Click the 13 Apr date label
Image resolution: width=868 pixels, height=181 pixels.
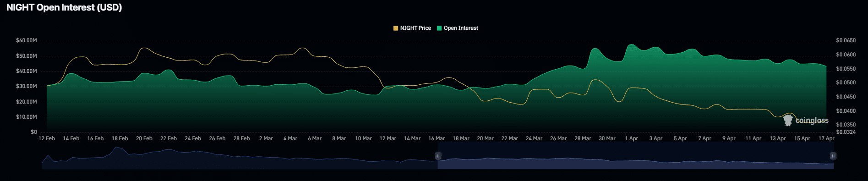tap(778, 138)
